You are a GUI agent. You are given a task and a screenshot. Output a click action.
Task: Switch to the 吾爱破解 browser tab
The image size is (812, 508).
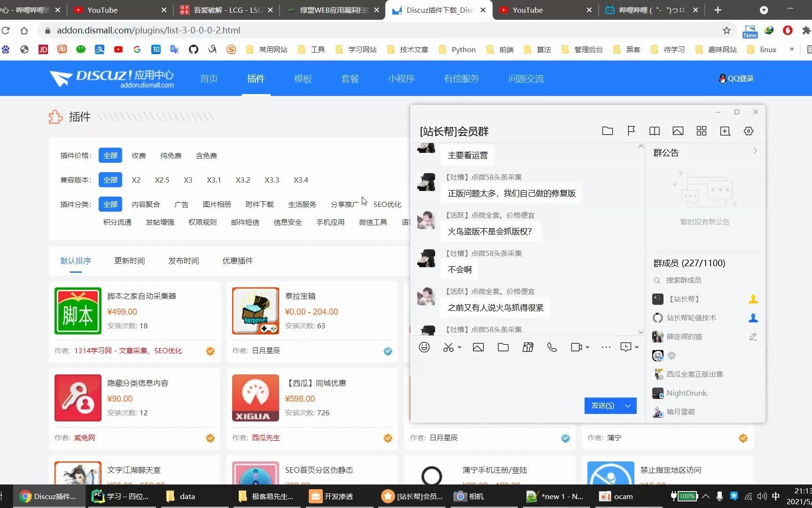[227, 10]
